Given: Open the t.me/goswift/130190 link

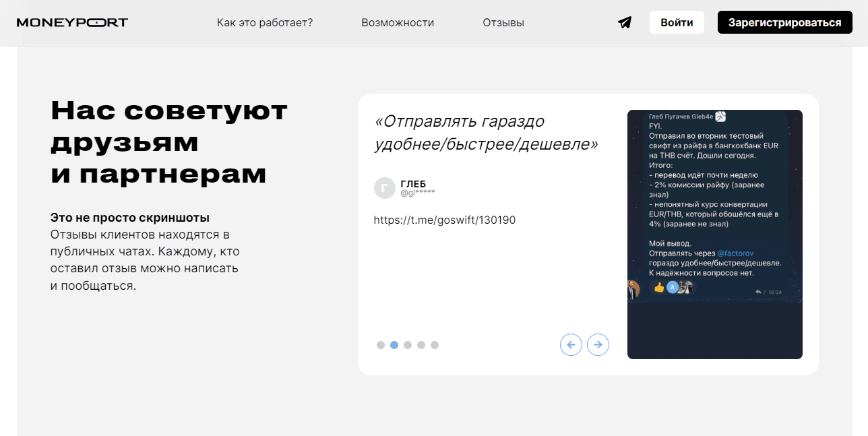Looking at the screenshot, I should [445, 220].
